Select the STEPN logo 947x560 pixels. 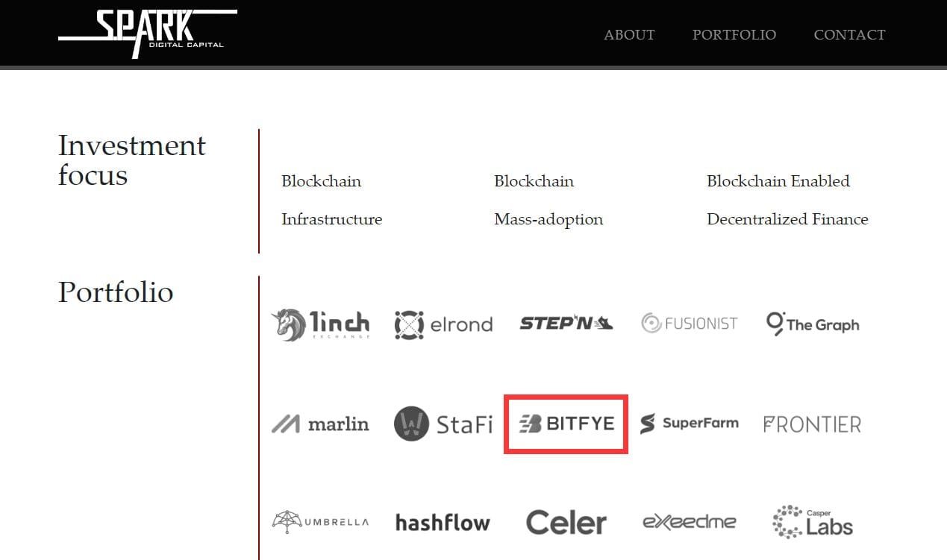click(566, 324)
